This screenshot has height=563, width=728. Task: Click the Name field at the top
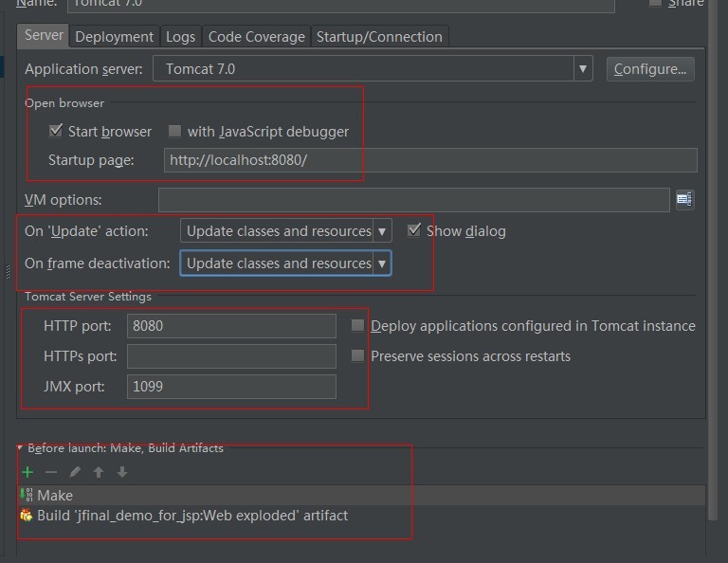pyautogui.click(x=341, y=4)
